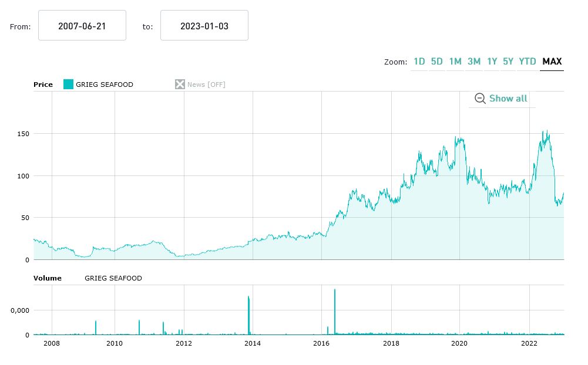588x365 pixels.
Task: Toggle the News [OFF] label
Action: (x=206, y=85)
